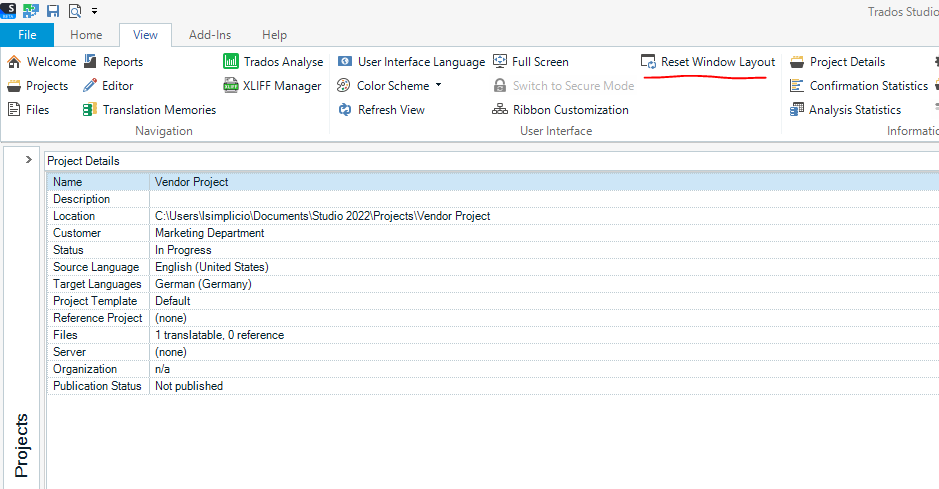
Task: Click the project Location path value
Action: [x=322, y=215]
